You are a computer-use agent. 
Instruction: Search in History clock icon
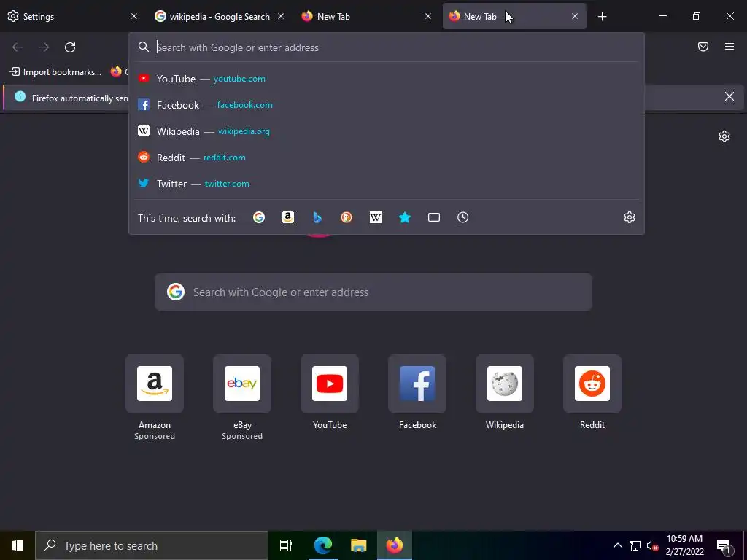tap(463, 217)
